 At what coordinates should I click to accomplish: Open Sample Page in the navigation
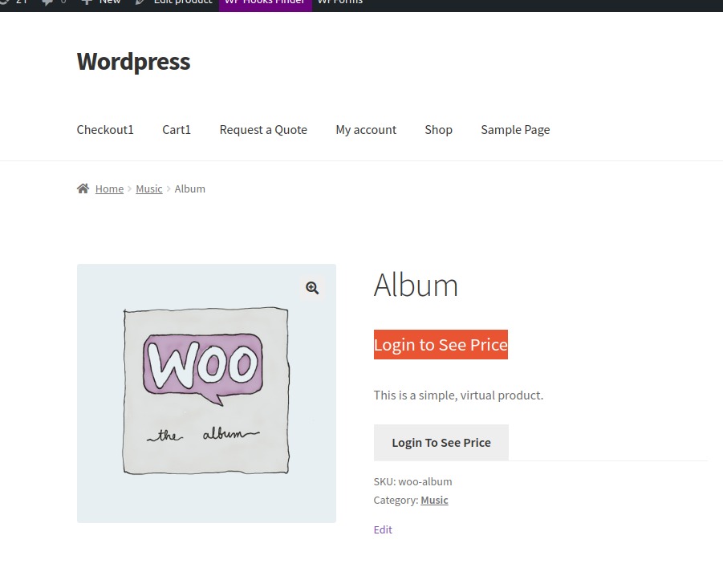tap(515, 129)
